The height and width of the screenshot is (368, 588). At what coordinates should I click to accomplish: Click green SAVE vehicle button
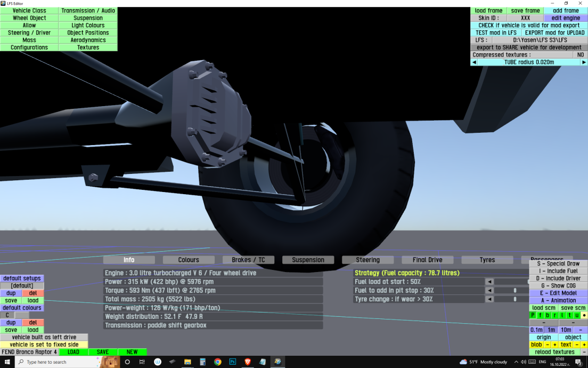103,352
